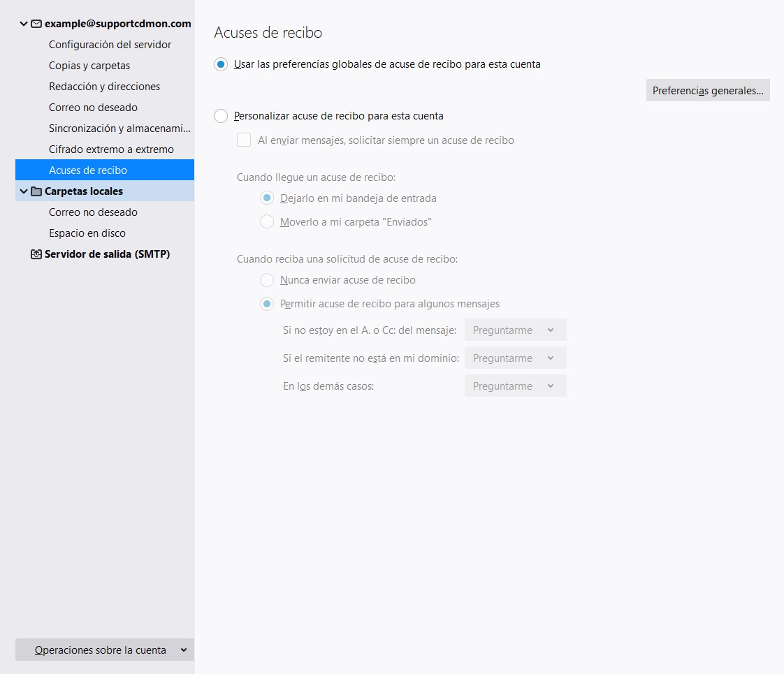
Task: Choose Dejarlo en mi bandeja de entrada
Action: pyautogui.click(x=267, y=198)
